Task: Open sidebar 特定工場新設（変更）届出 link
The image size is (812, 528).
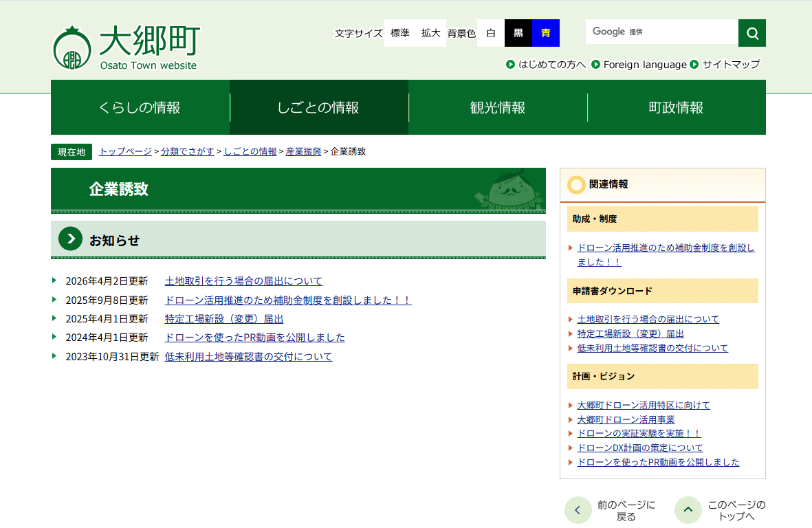Action: (x=630, y=334)
